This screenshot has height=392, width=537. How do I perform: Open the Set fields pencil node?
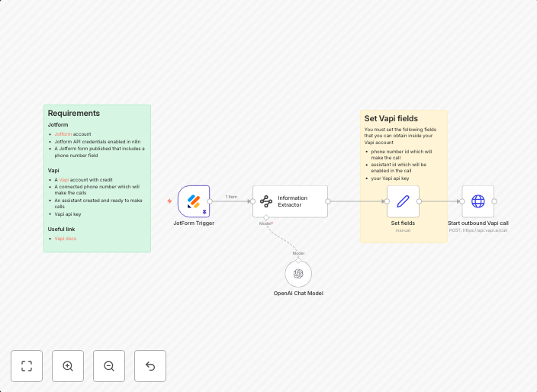pos(403,201)
